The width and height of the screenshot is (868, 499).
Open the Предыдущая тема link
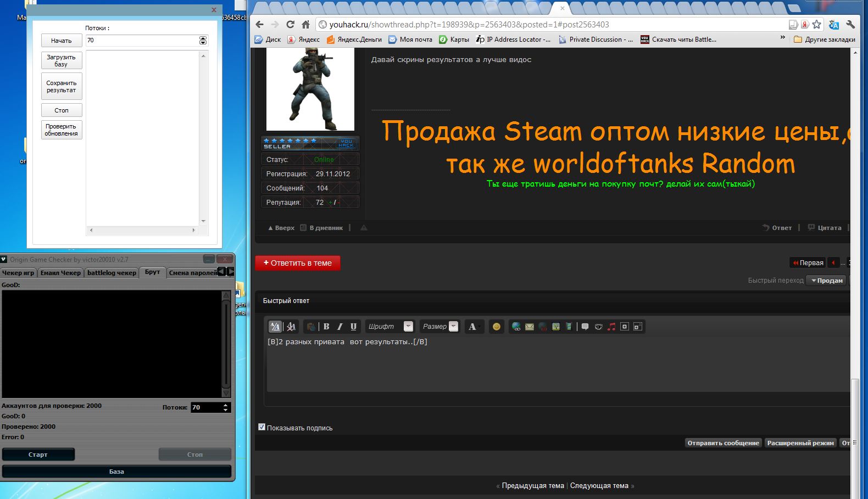[533, 486]
